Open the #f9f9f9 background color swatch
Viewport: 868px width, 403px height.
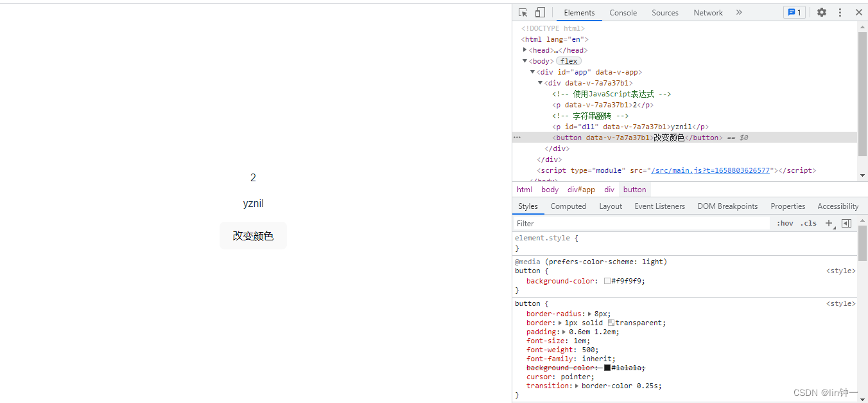click(607, 281)
